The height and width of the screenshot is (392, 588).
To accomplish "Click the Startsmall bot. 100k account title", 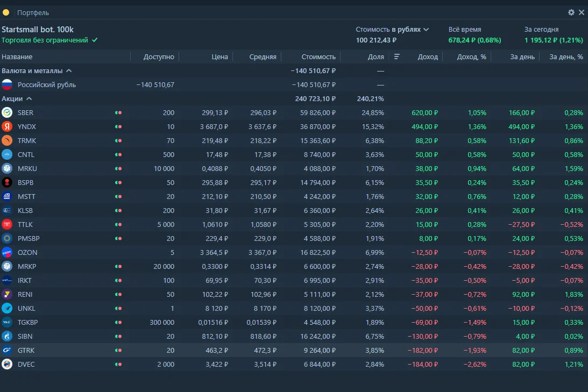I will [x=38, y=29].
